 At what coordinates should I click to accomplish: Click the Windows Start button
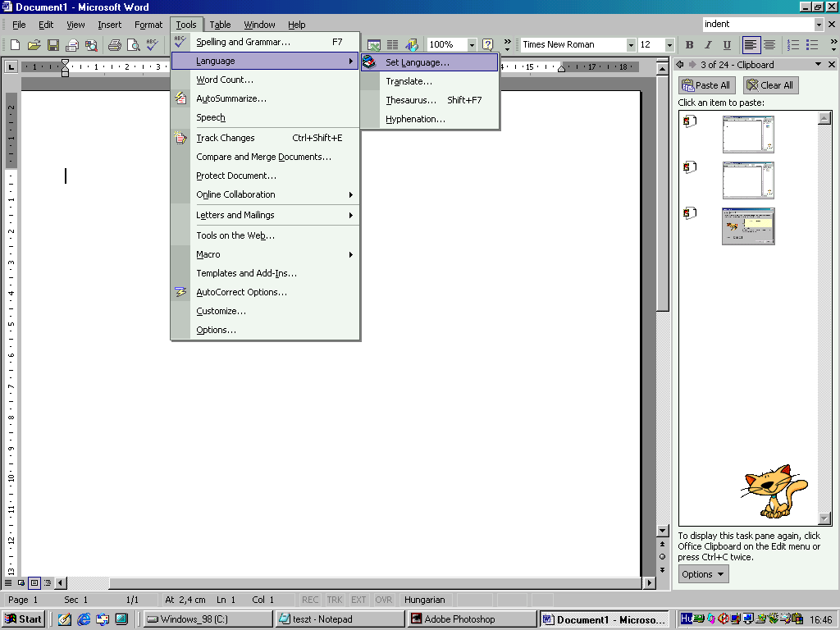[x=23, y=619]
